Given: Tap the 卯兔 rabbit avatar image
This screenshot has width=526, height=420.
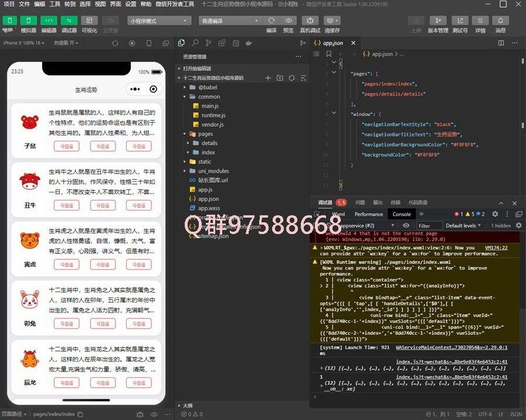Looking at the screenshot, I should [x=30, y=299].
